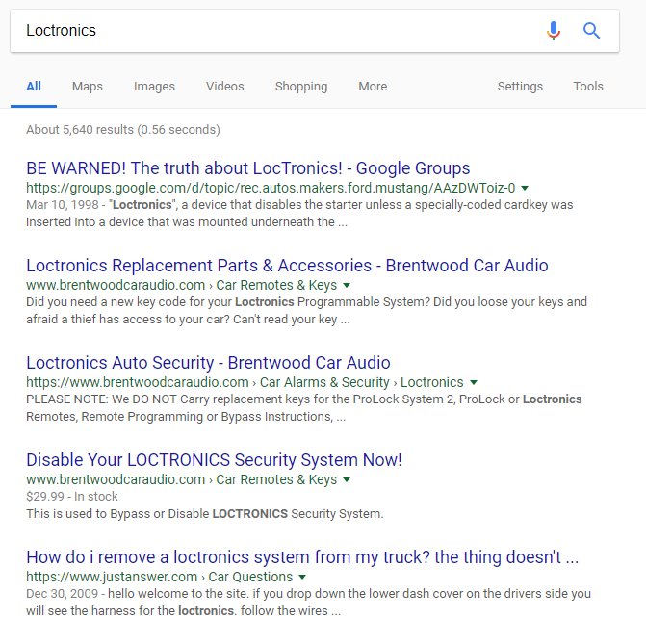Click the '$29.99 - In stock' text

[72, 496]
